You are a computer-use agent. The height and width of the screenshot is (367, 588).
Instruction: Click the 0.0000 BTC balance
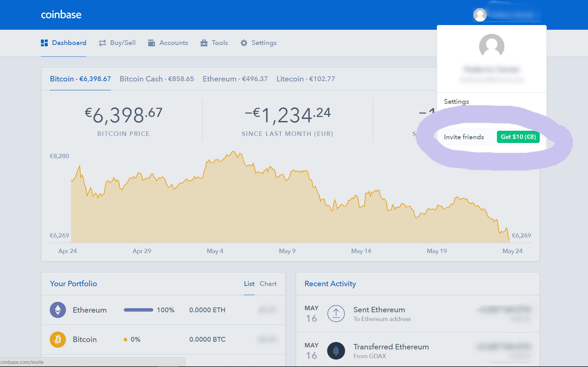coord(207,340)
